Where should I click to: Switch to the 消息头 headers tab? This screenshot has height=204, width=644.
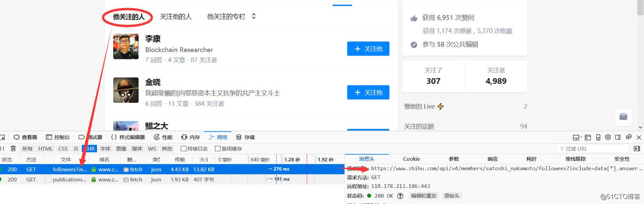coord(367,159)
